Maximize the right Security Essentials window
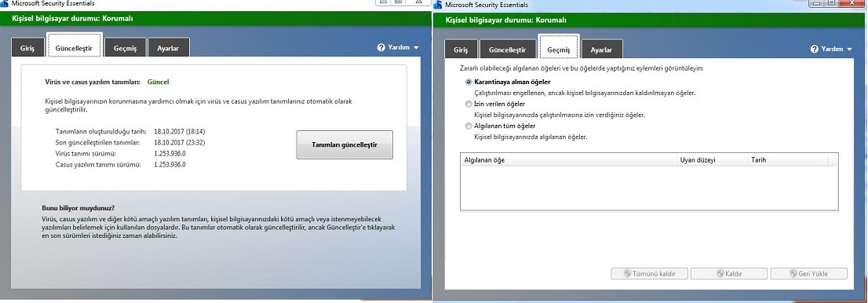868x303 pixels. click(x=831, y=3)
